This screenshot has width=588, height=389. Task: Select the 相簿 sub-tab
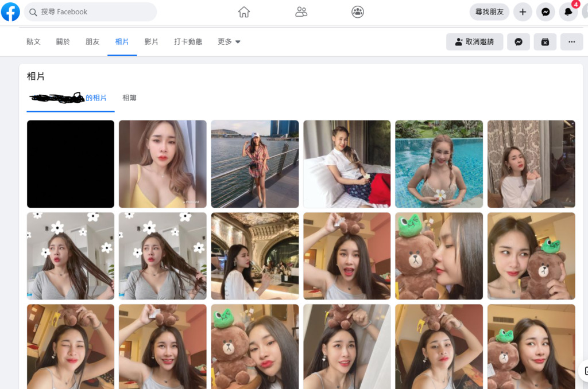point(129,98)
